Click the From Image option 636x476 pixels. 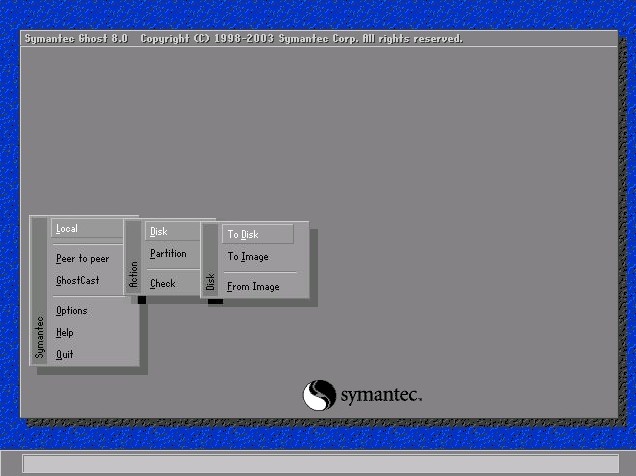254,287
